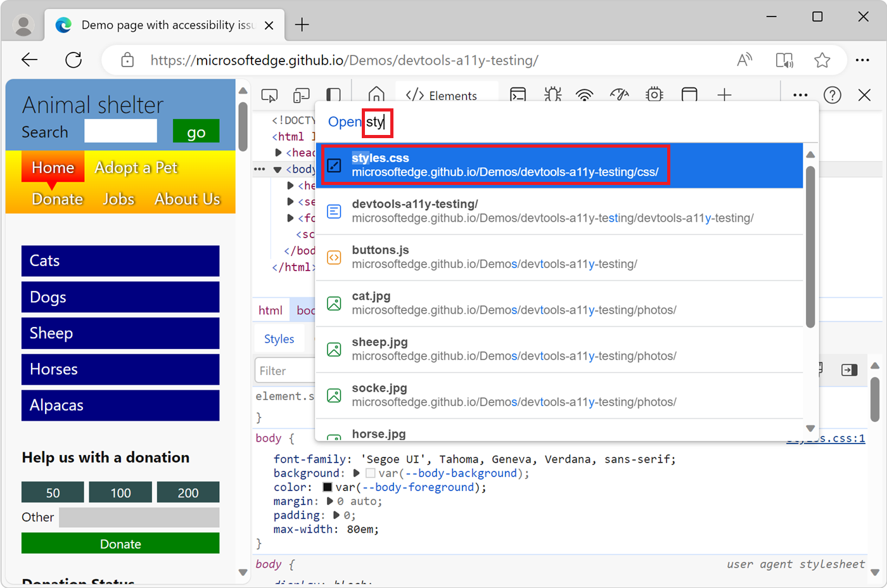Open DevTools help (question mark icon)
The width and height of the screenshot is (887, 588).
[832, 94]
